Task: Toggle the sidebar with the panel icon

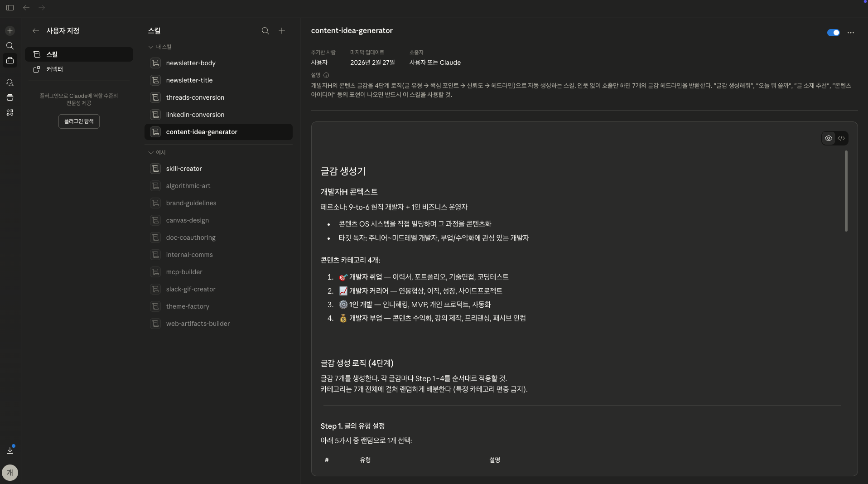Action: pyautogui.click(x=10, y=8)
